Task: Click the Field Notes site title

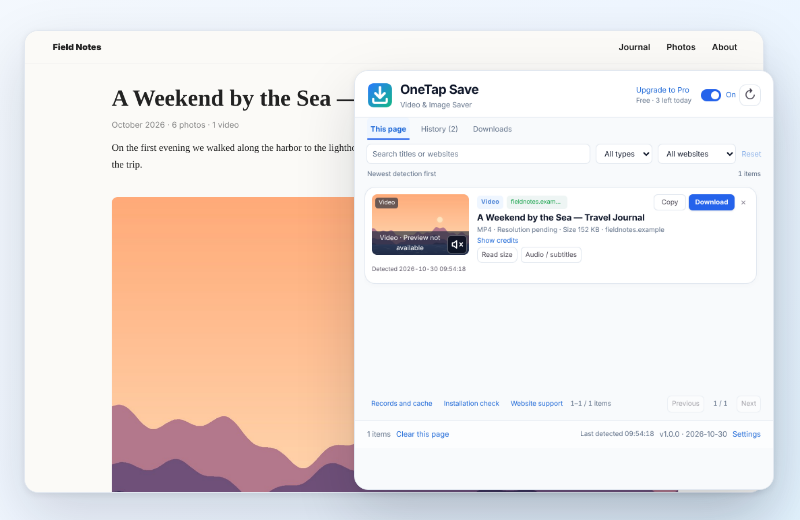Action: [77, 47]
